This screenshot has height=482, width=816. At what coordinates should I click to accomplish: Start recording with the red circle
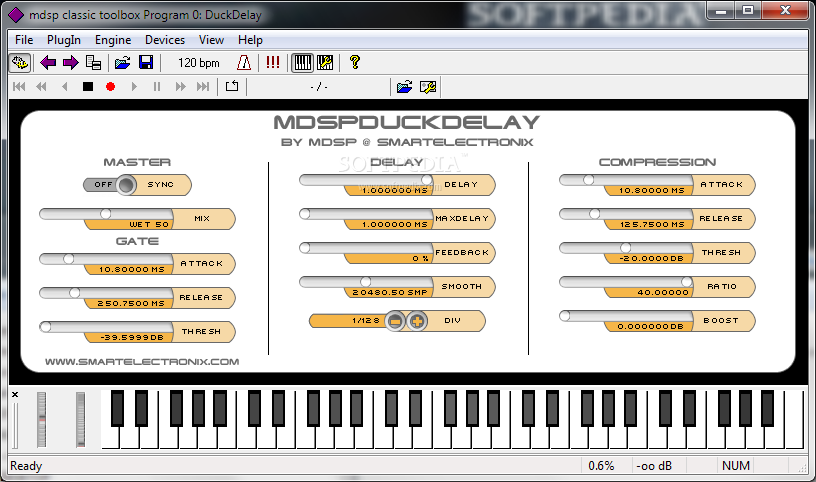110,86
